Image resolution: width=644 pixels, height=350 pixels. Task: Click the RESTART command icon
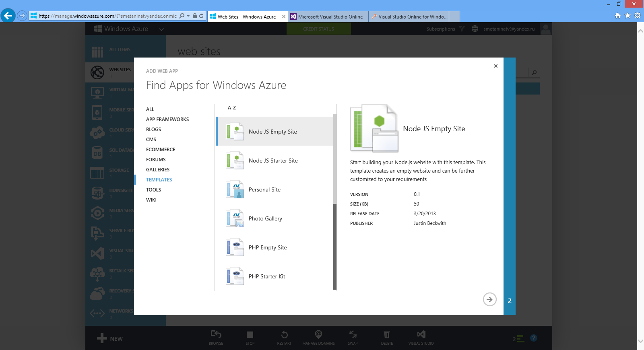285,334
